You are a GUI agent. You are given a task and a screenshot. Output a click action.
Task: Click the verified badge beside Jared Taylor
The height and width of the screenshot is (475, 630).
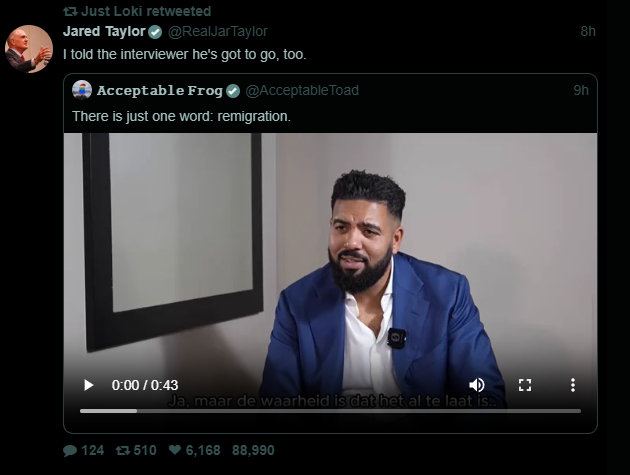pos(155,31)
